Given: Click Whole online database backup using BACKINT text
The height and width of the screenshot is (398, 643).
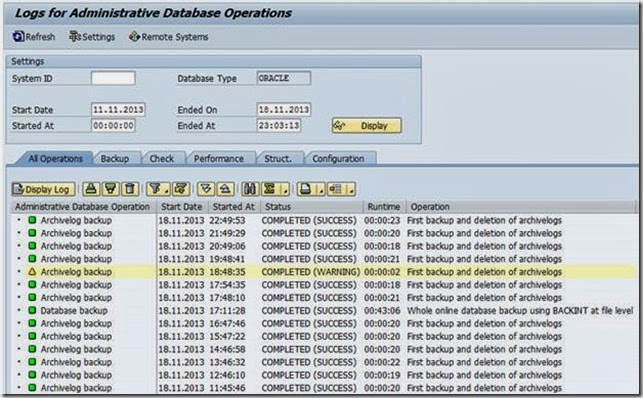Looking at the screenshot, I should click(x=520, y=311).
